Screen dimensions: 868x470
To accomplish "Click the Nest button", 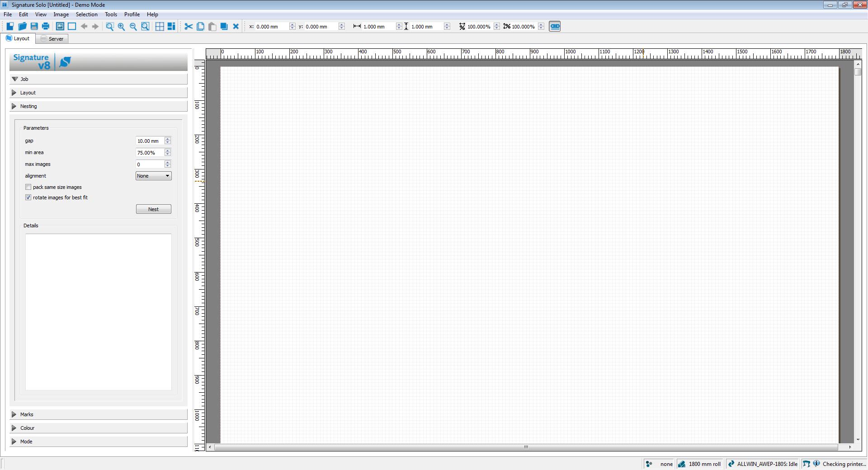I will [153, 209].
